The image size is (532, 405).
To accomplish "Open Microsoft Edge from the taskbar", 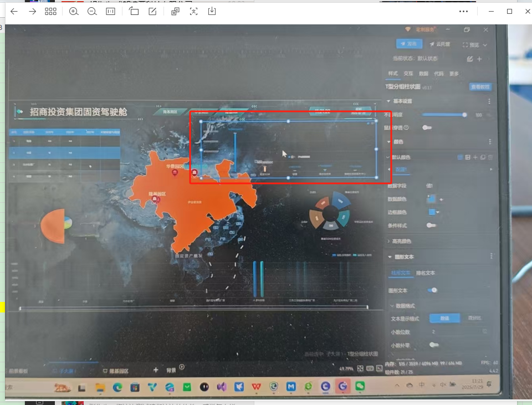I will tap(117, 387).
